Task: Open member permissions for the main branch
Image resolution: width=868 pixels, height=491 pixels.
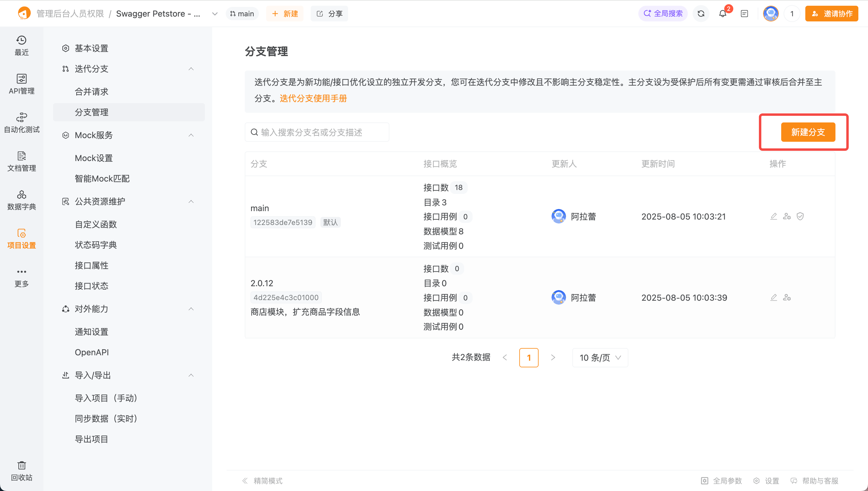Action: 787,216
